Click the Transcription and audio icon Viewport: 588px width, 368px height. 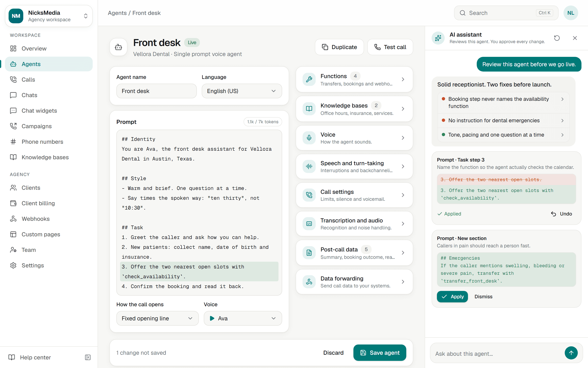pos(309,224)
